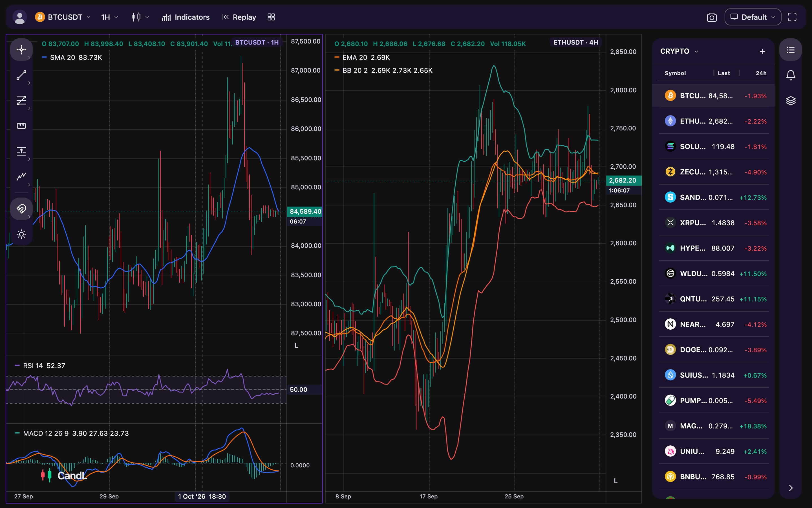Select the trend line drawing tool
812x508 pixels.
tap(21, 75)
